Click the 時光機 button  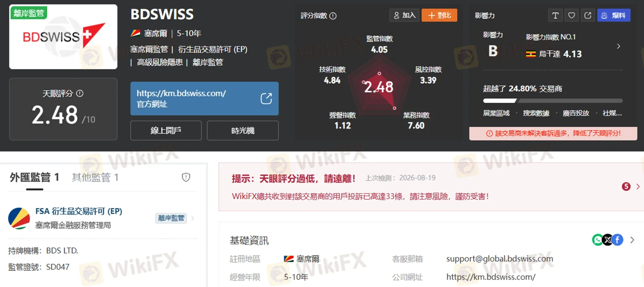tap(243, 130)
